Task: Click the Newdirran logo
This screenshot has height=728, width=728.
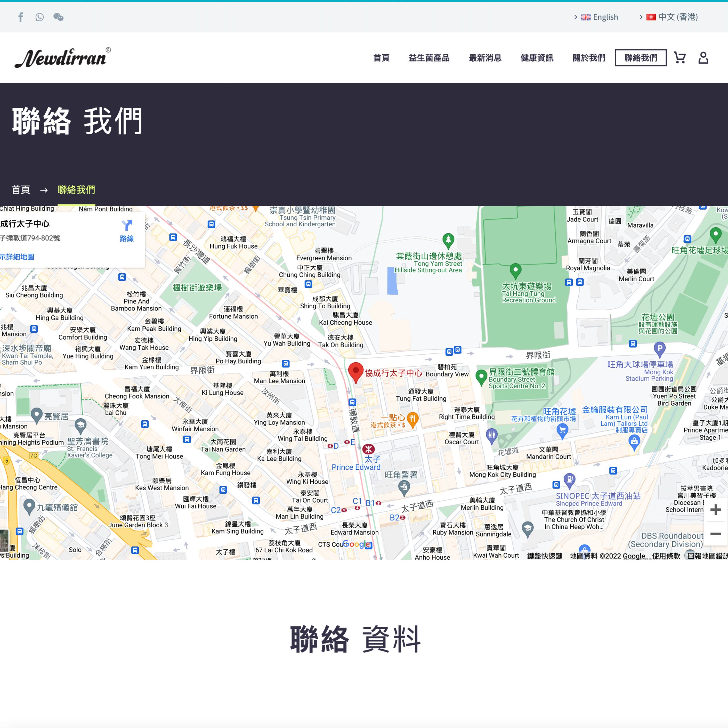Action: coord(63,58)
